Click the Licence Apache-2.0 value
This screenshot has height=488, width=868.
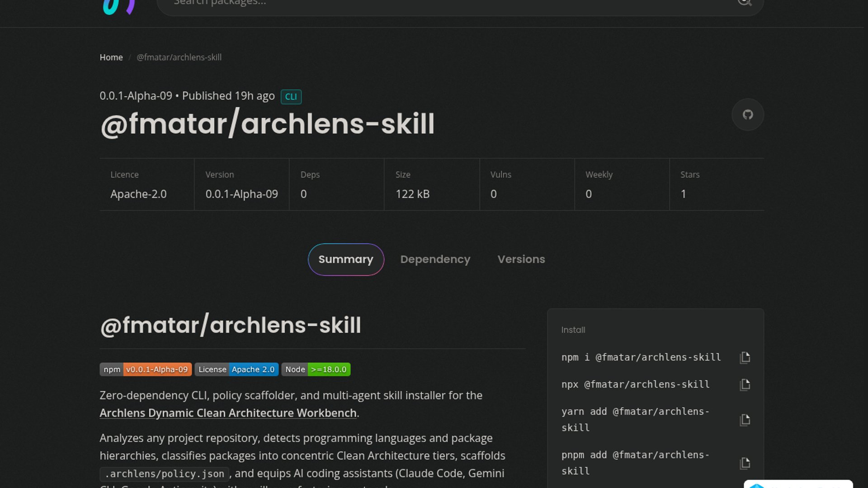click(x=138, y=194)
